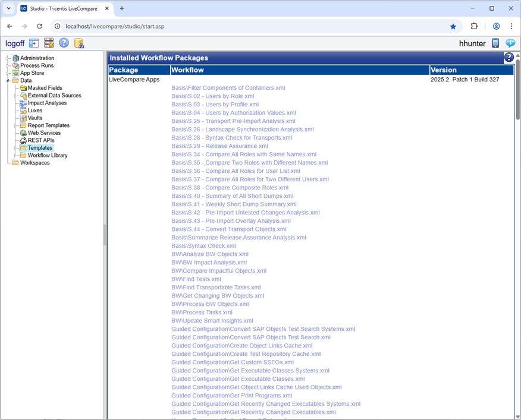The width and height of the screenshot is (521, 420).
Task: Click the database search icon with binoculars
Action: pos(79,43)
